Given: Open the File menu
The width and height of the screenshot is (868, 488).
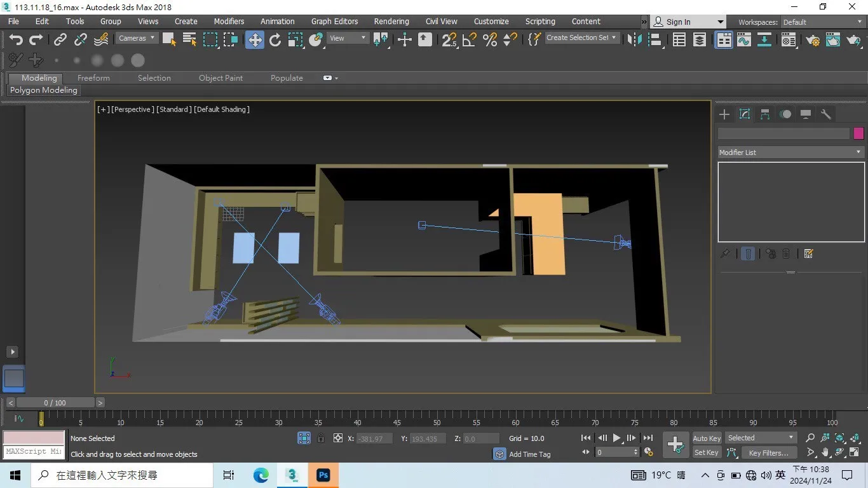Looking at the screenshot, I should (13, 21).
